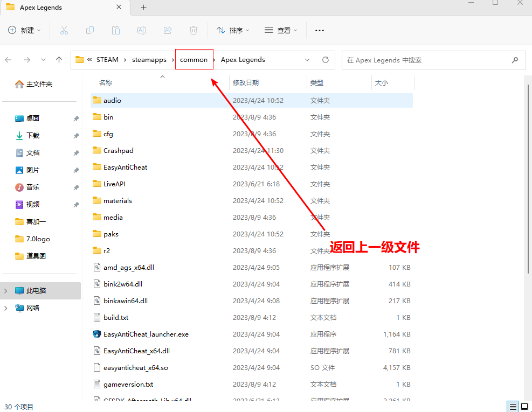Image resolution: width=532 pixels, height=412 pixels.
Task: Open the 查看 view dropdown
Action: pyautogui.click(x=281, y=30)
